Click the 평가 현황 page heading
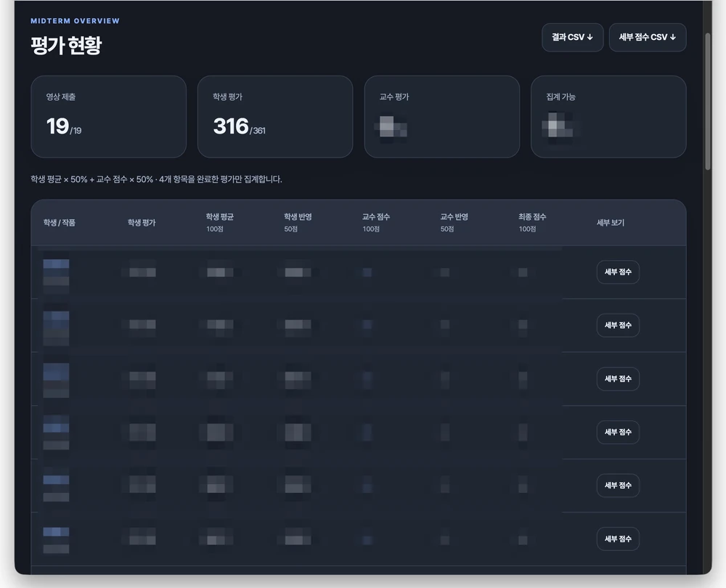This screenshot has width=726, height=588. point(66,46)
